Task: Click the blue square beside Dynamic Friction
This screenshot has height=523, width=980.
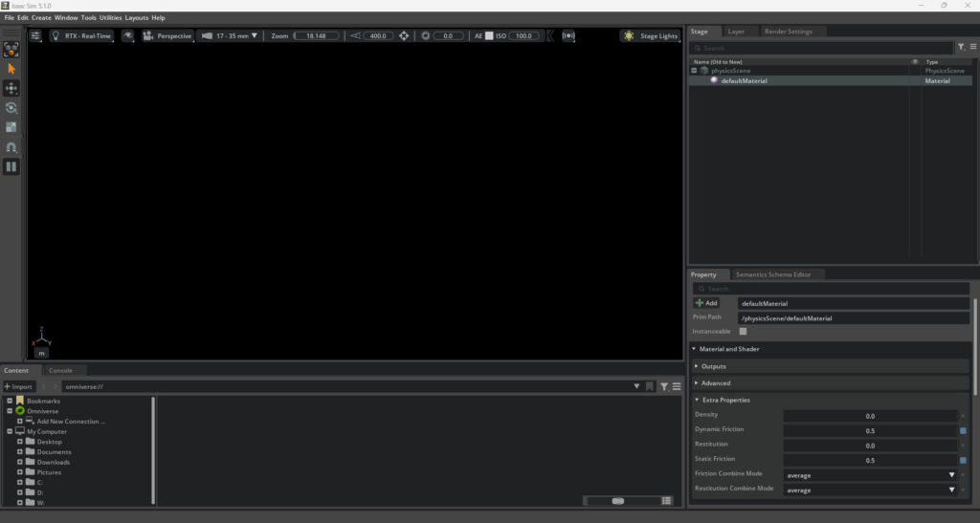Action: [963, 431]
